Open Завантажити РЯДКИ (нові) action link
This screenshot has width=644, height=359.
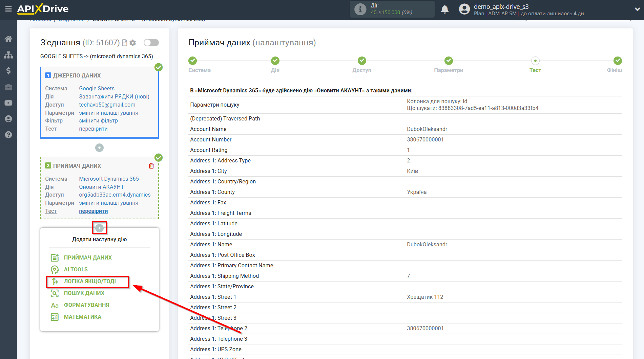114,96
